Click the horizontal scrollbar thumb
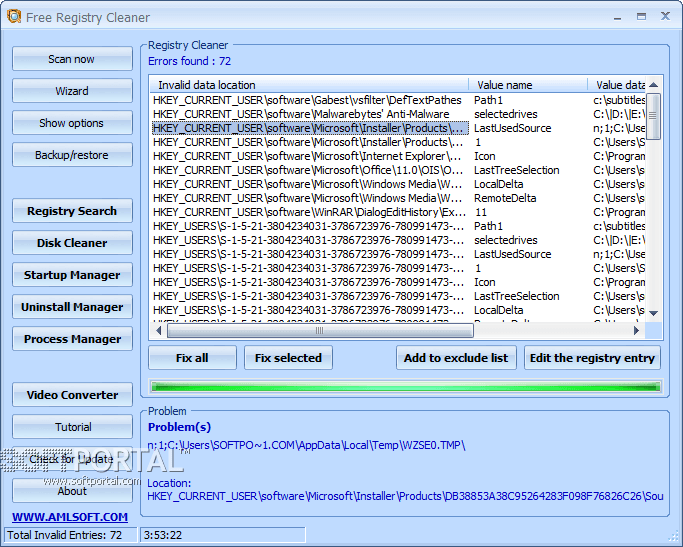 pyautogui.click(x=320, y=331)
